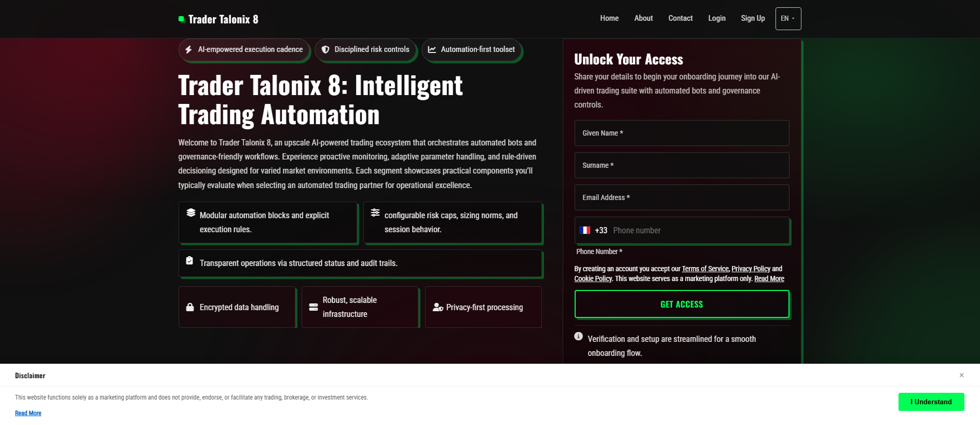Viewport: 980px width, 425px height.
Task: Open the Privacy Policy link
Action: (751, 269)
